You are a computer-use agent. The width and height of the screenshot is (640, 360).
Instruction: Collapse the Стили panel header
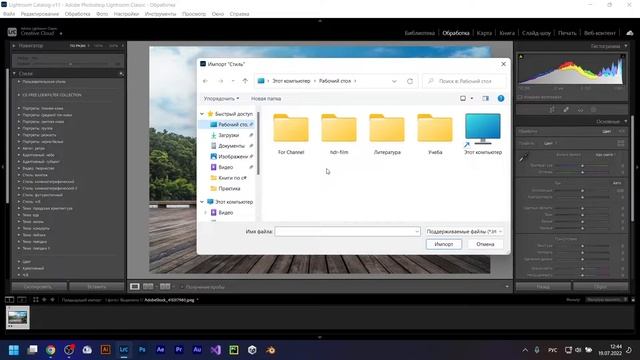click(14, 73)
